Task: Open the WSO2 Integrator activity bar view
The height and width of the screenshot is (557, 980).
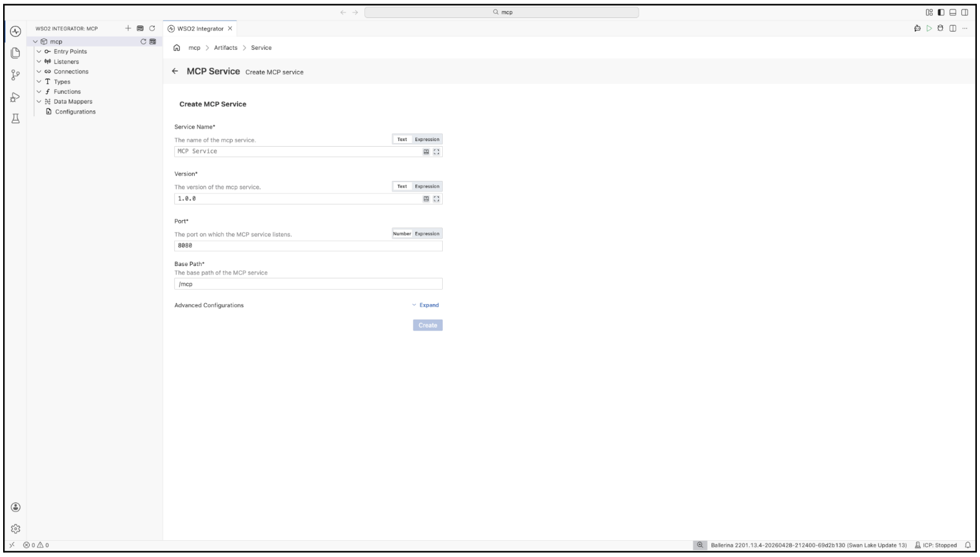Action: [x=16, y=32]
